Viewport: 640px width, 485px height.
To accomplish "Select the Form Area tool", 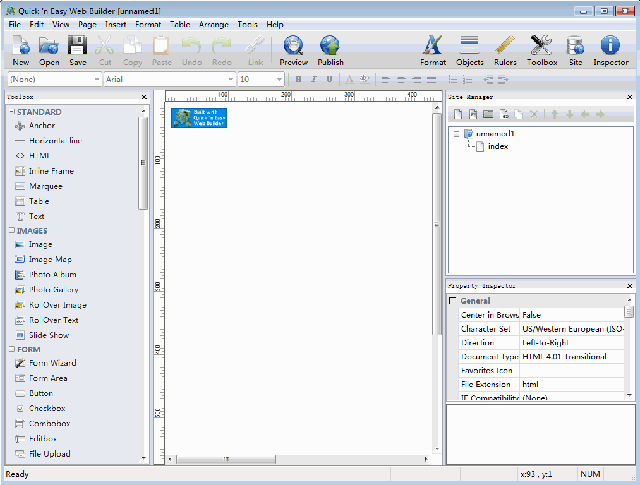I will (41, 378).
